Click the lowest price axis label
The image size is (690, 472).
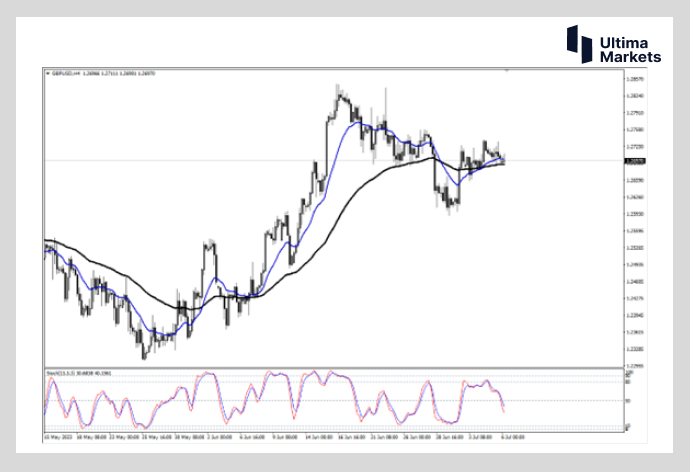(634, 366)
